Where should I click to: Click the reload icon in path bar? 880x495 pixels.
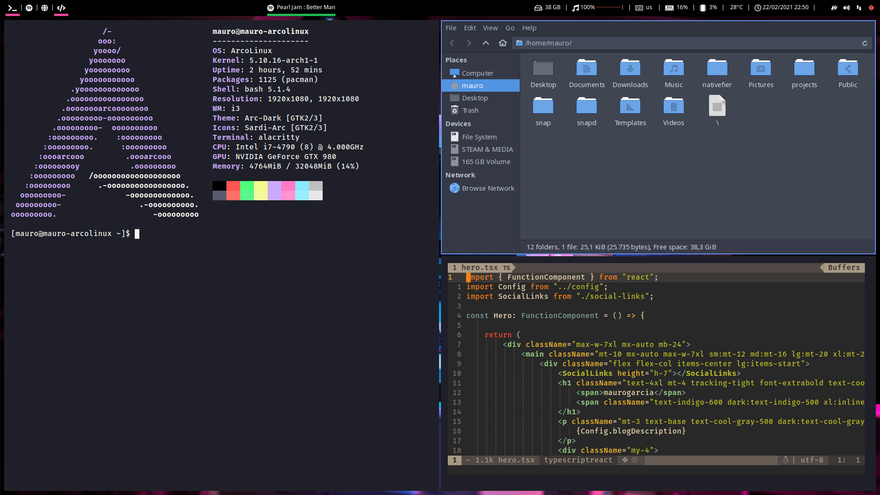(x=864, y=43)
